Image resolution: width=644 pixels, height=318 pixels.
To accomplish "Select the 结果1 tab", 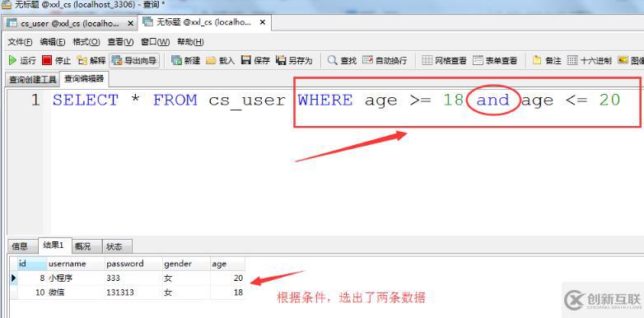I will click(x=54, y=246).
